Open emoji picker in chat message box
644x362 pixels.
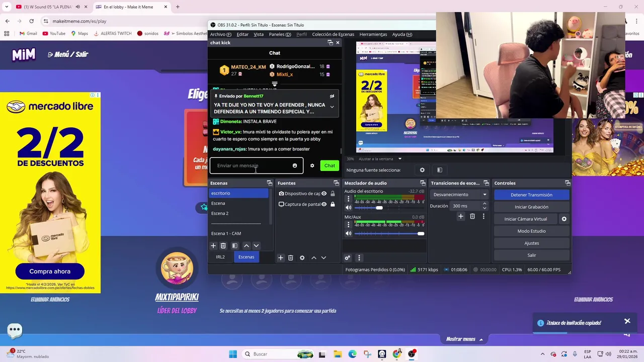pyautogui.click(x=295, y=165)
